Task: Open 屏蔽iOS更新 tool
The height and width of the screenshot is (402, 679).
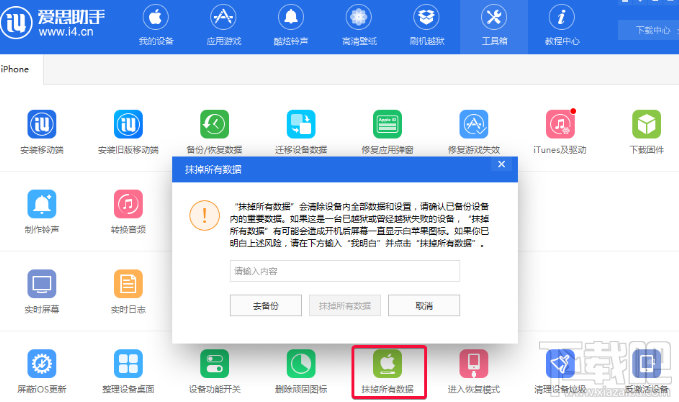Action: point(42,371)
